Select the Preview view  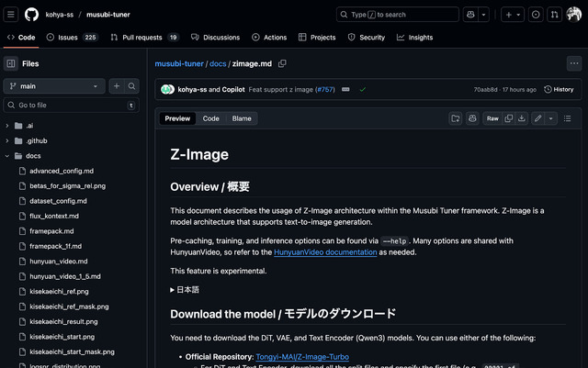[x=177, y=118]
